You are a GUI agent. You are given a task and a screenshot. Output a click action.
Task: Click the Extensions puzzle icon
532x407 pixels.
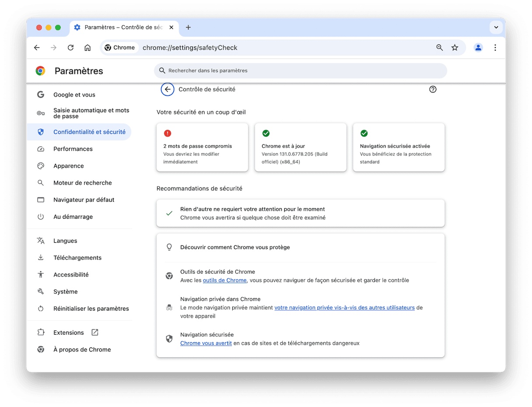41,333
